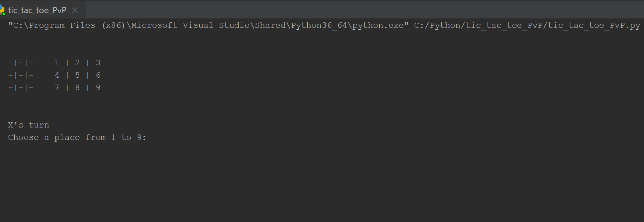Viewport: 644px width, 222px height.
Task: Click number 8 in the board legend
Action: pyautogui.click(x=77, y=88)
